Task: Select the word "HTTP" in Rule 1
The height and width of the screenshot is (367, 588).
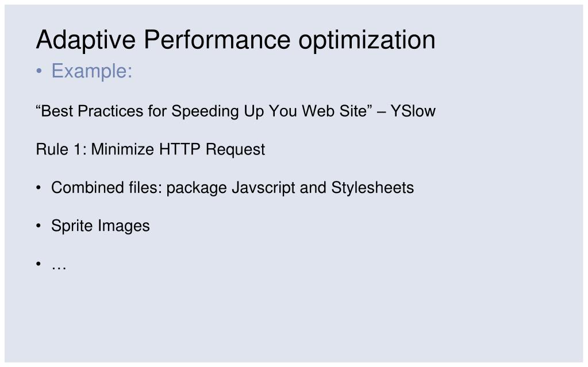Action: coord(180,149)
